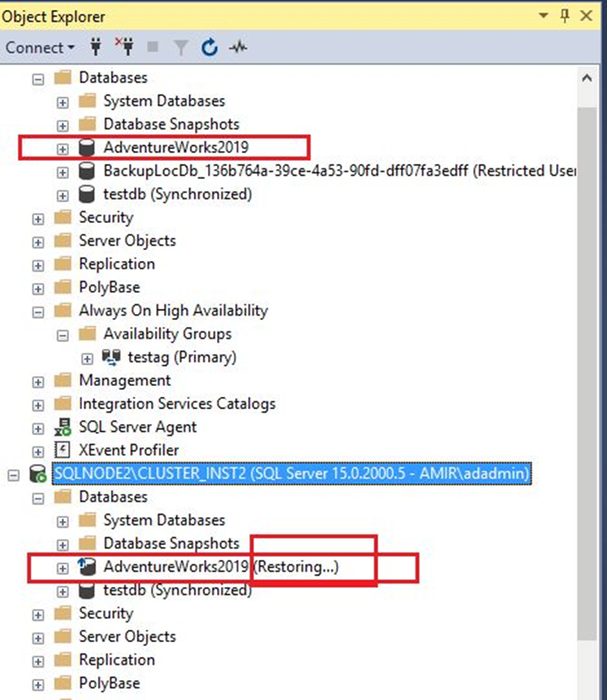607x700 pixels.
Task: Click the Filter funnel toolbar icon
Action: [181, 48]
